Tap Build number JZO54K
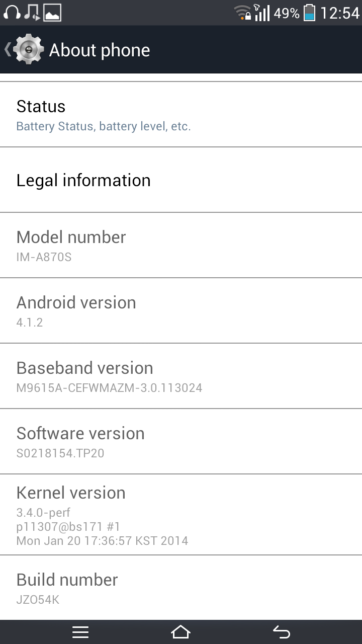The width and height of the screenshot is (362, 644). click(x=181, y=588)
